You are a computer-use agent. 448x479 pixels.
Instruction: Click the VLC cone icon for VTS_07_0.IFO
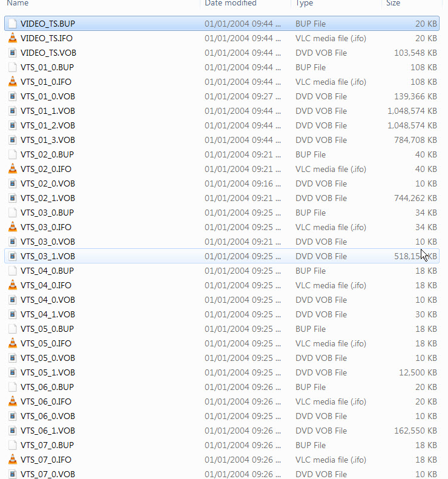13,460
